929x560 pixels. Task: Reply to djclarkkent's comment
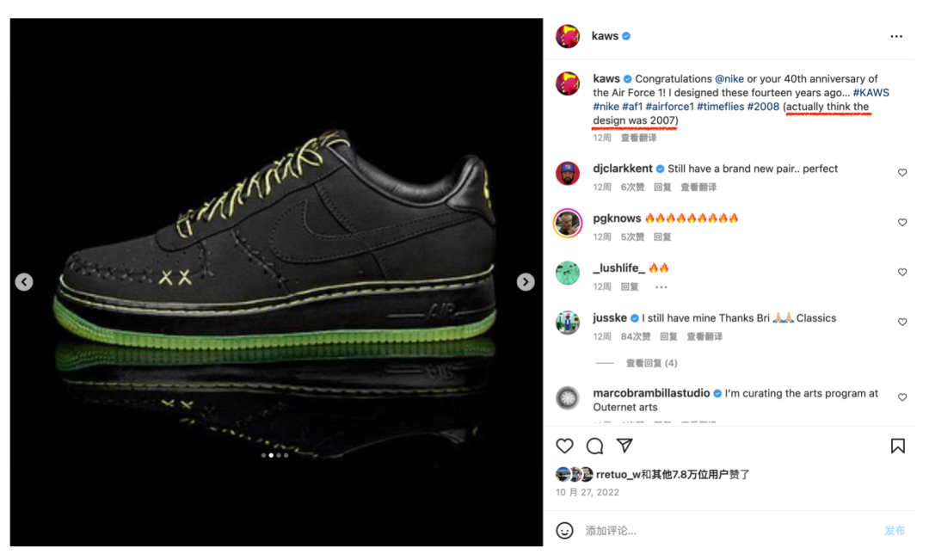[x=662, y=188]
